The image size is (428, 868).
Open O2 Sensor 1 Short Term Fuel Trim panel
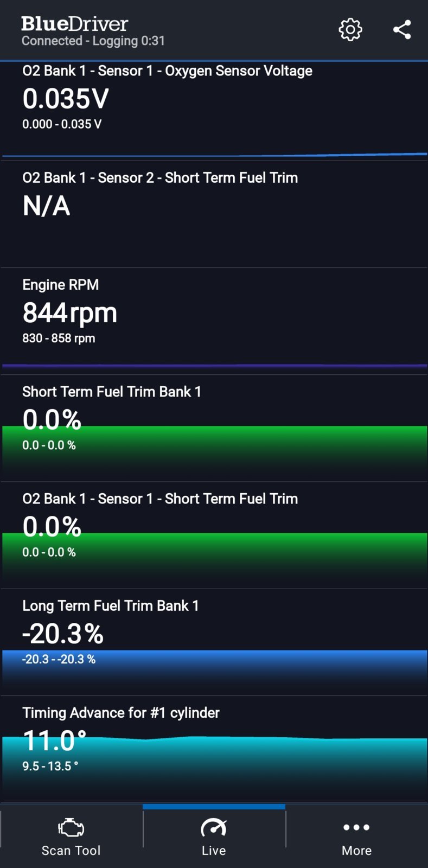click(x=214, y=535)
